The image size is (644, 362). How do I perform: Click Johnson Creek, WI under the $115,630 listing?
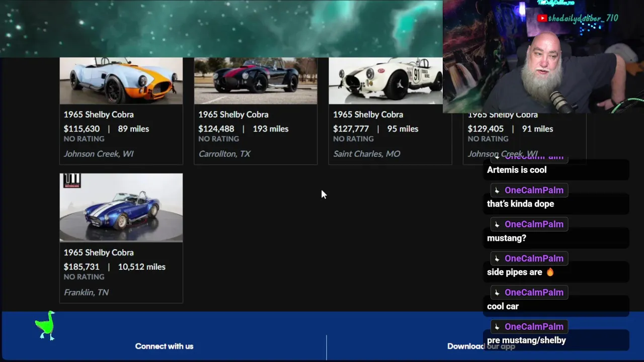point(99,154)
